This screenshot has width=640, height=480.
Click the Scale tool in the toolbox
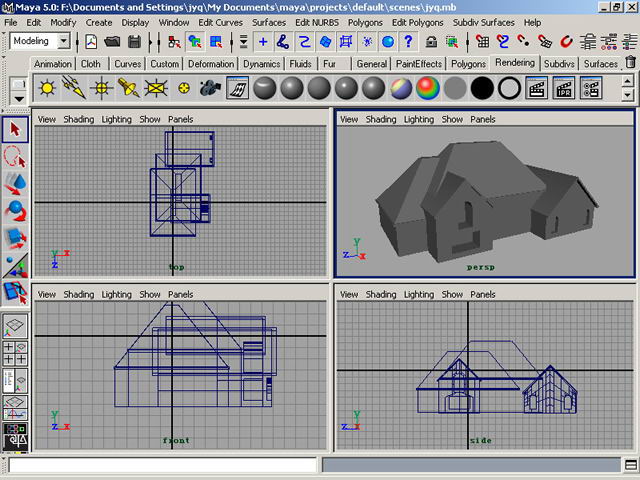click(x=14, y=237)
